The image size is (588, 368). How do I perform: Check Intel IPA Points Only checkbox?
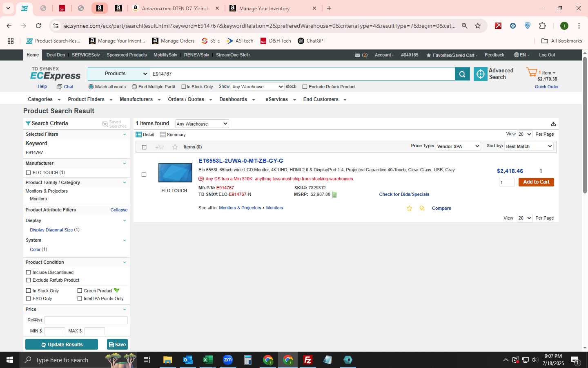tap(80, 298)
